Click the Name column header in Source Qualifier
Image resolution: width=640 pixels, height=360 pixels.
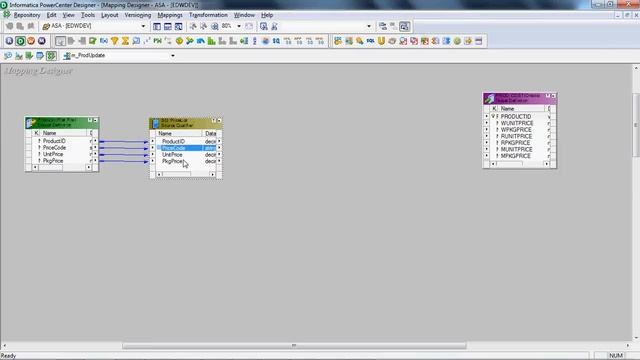pyautogui.click(x=179, y=133)
